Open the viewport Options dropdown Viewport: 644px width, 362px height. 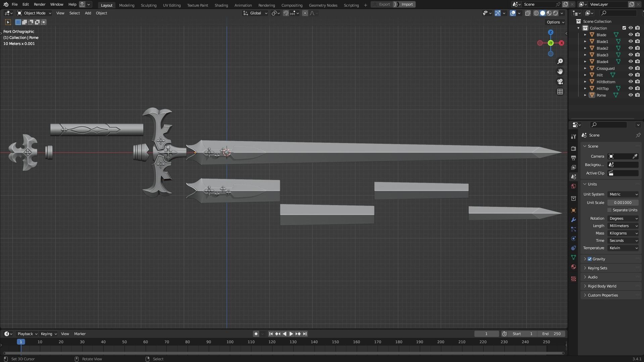coord(555,22)
